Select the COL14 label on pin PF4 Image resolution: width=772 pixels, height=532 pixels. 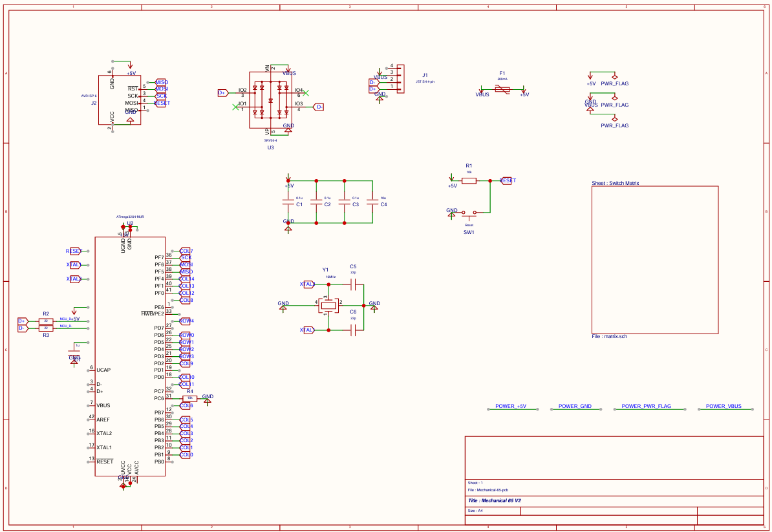186,279
